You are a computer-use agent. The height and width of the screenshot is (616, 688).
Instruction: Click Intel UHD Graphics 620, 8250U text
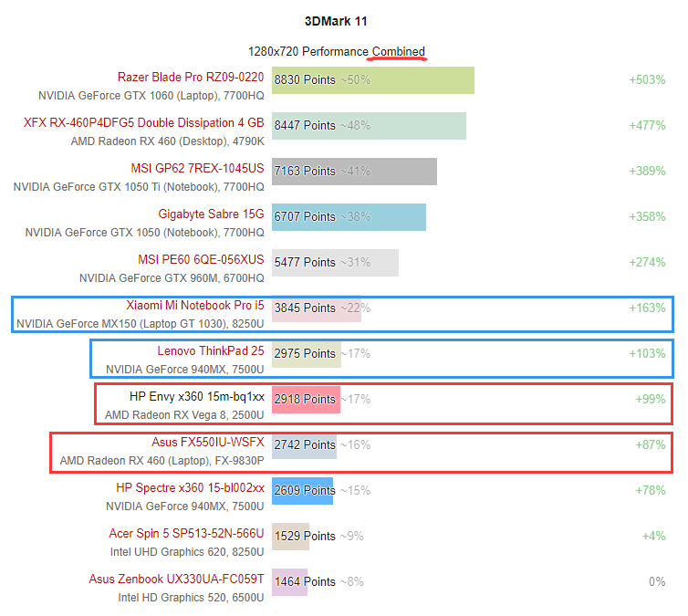pyautogui.click(x=187, y=552)
